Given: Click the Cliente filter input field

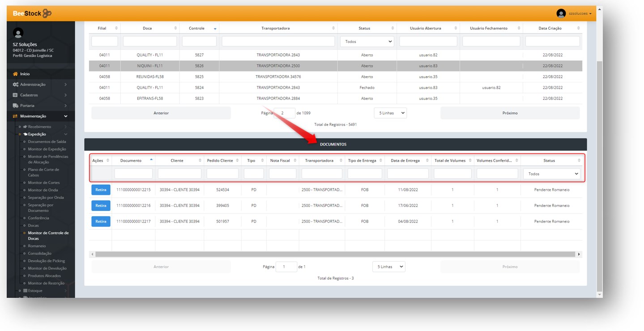Looking at the screenshot, I should coord(179,174).
